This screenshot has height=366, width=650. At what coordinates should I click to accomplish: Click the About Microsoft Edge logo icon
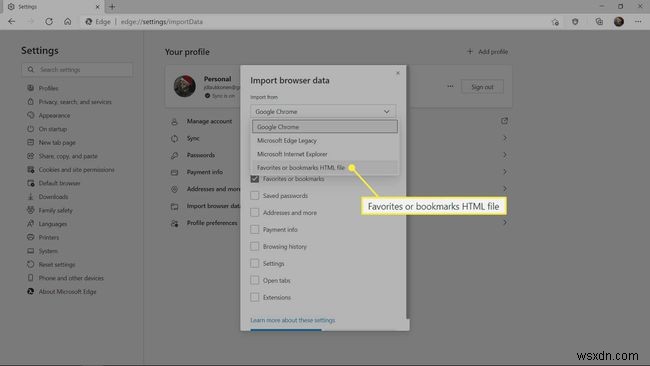(30, 291)
